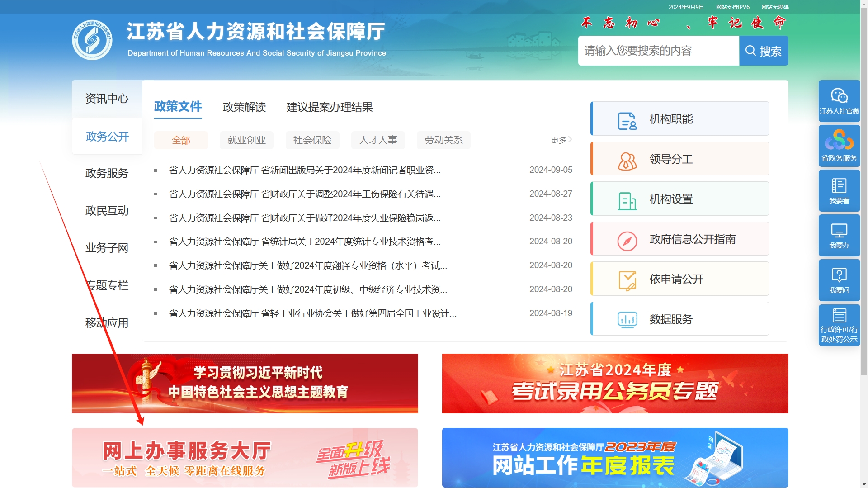This screenshot has height=488, width=868.
Task: Open the 建议提案办理结果 tab
Action: [330, 107]
